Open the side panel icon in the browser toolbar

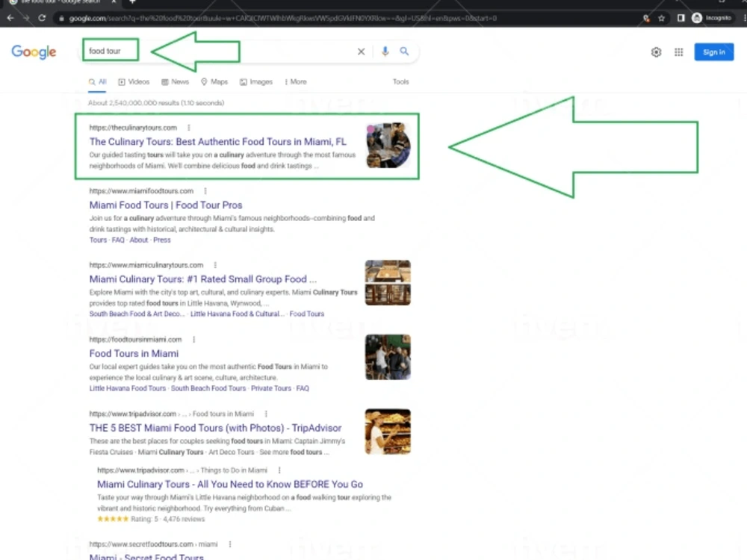coord(681,18)
